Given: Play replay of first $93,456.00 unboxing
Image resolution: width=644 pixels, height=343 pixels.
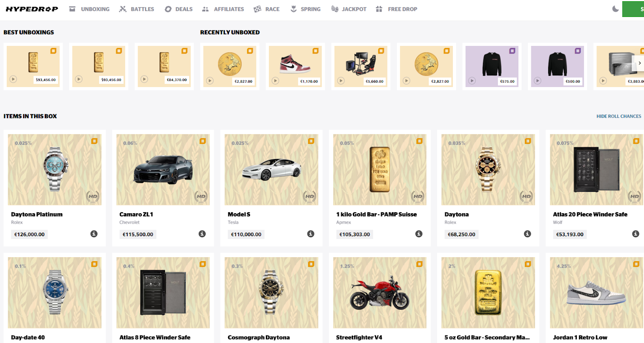Looking at the screenshot, I should [x=13, y=79].
